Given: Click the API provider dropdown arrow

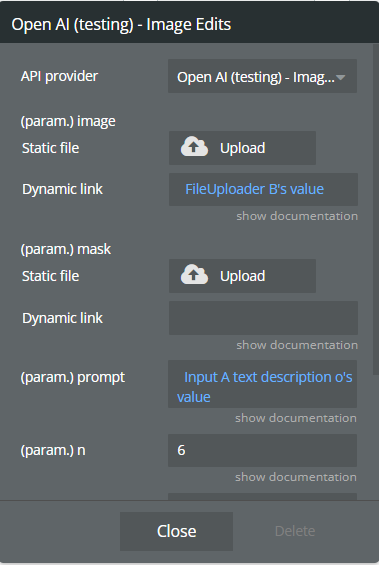Looking at the screenshot, I should 340,77.
